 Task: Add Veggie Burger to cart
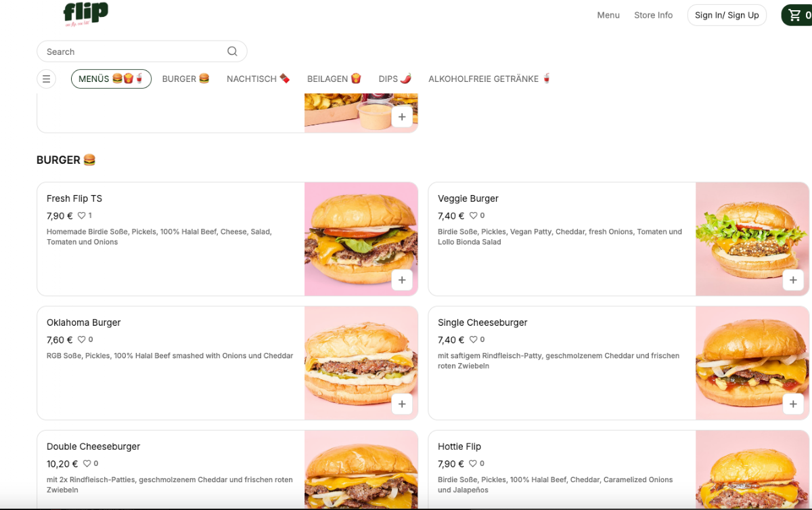[x=793, y=280]
